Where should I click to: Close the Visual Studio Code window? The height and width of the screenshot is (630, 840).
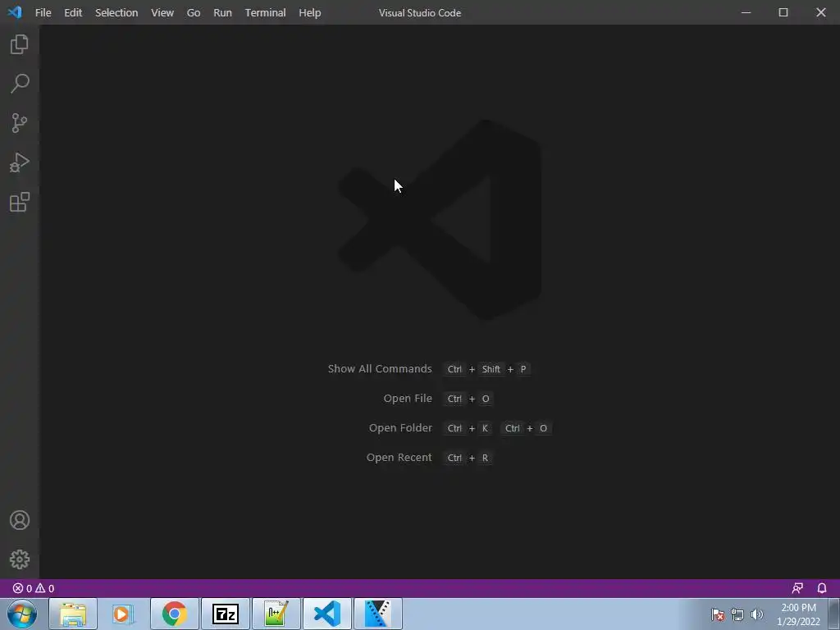[820, 11]
